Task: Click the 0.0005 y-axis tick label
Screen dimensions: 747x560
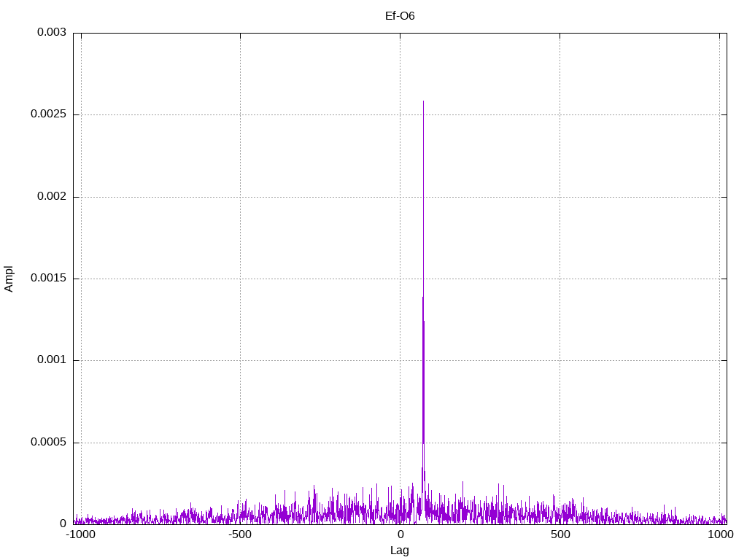Action: click(x=48, y=443)
